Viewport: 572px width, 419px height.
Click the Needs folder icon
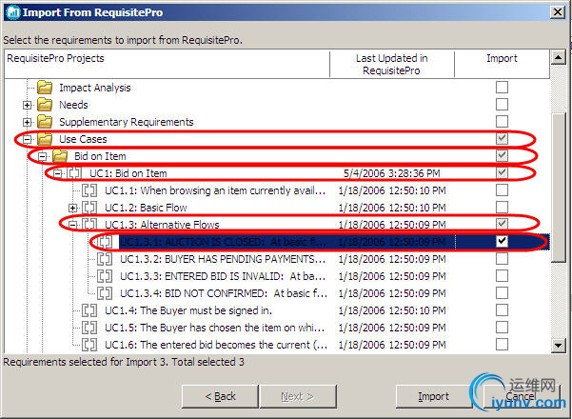45,105
